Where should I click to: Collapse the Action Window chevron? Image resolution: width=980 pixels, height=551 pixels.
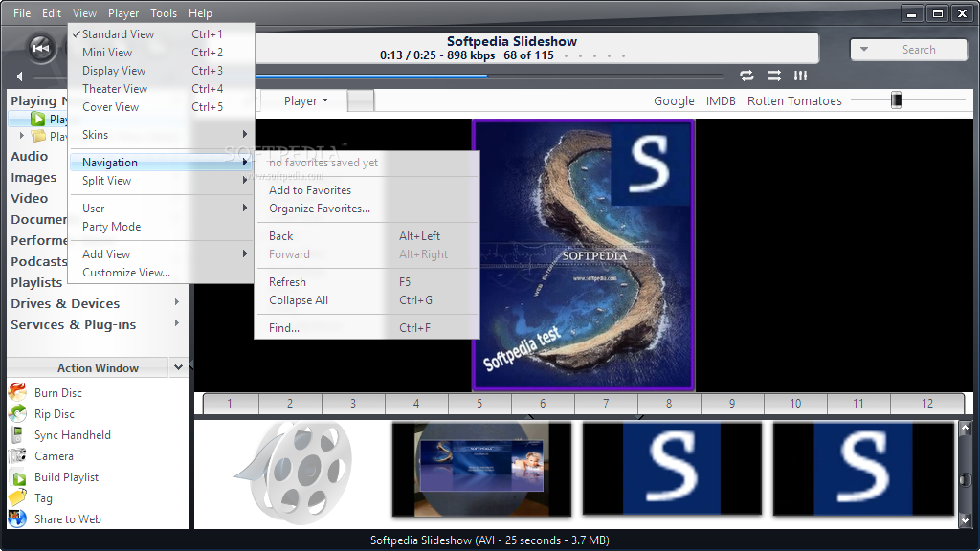point(178,367)
